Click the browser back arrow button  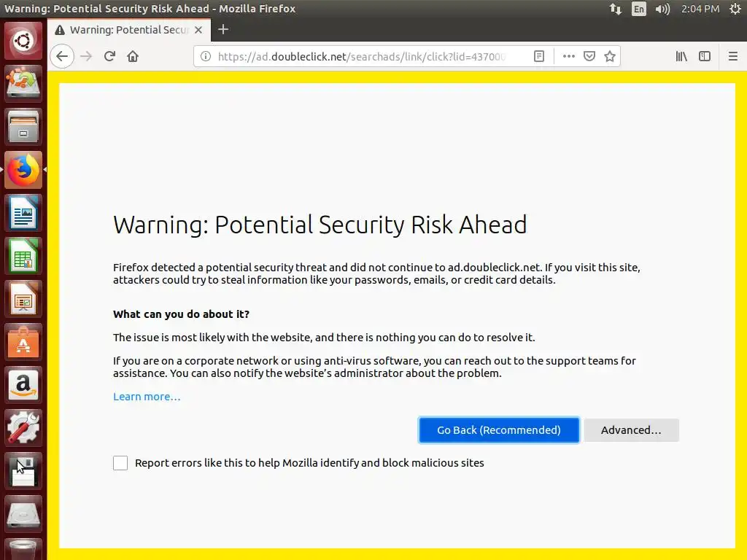coord(62,56)
